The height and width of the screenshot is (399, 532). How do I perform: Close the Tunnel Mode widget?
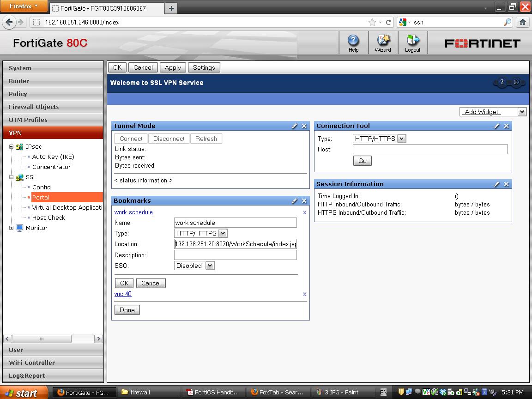click(x=304, y=126)
